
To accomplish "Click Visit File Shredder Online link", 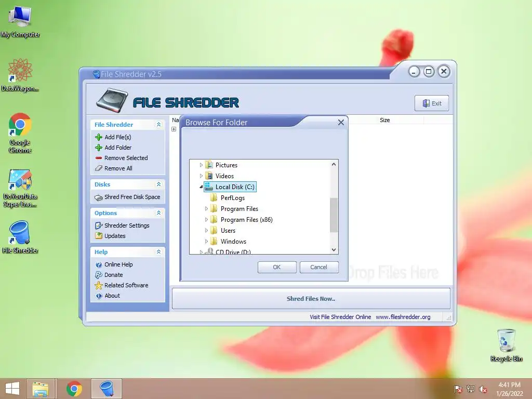I will tap(340, 317).
